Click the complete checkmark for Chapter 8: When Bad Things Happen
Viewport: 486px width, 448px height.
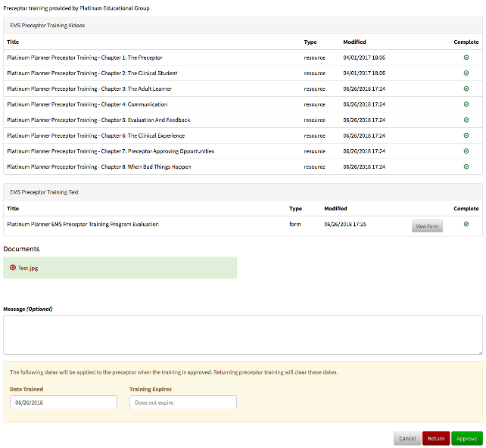pyautogui.click(x=466, y=166)
